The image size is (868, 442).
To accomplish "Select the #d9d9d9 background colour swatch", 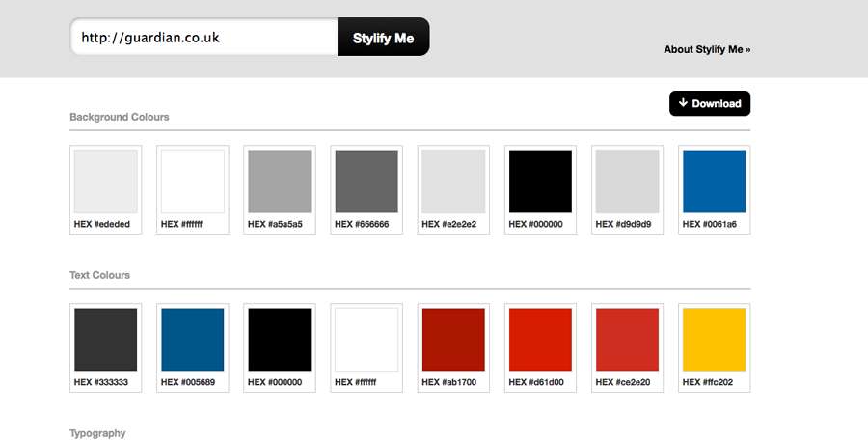I will click(x=627, y=189).
